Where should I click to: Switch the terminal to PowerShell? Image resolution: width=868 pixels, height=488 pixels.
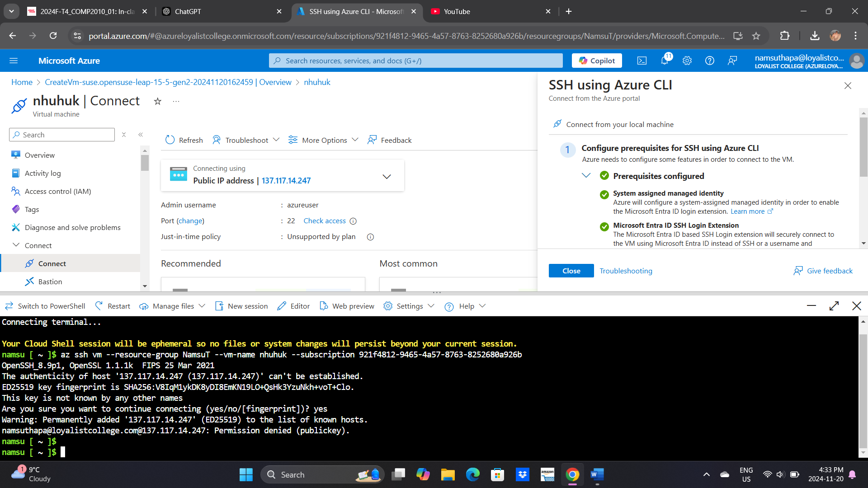click(51, 306)
